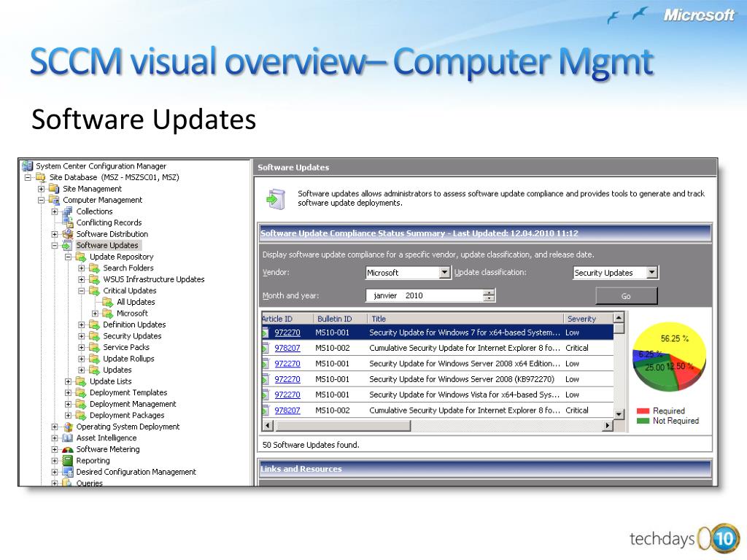Click the Software Metering gauge icon
Screen dimensions: 747x560
(68, 449)
